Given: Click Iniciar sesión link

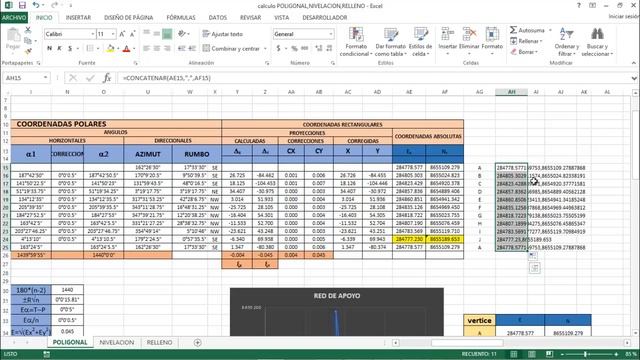Looking at the screenshot, I should [x=623, y=16].
